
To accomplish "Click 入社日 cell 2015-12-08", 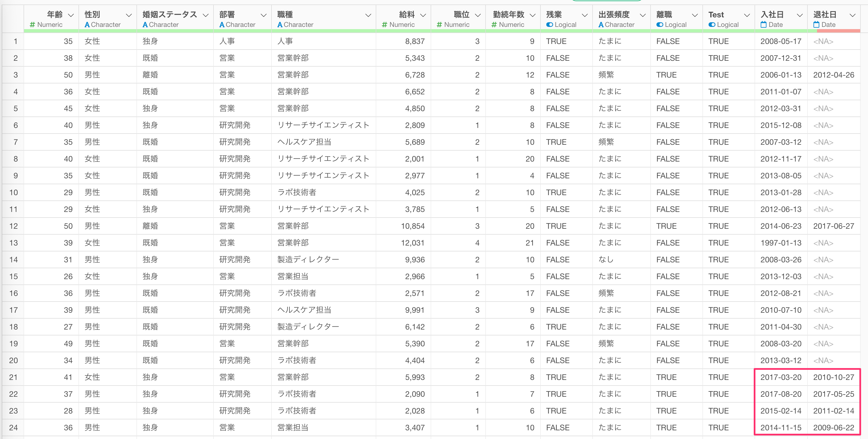I will 781,126.
